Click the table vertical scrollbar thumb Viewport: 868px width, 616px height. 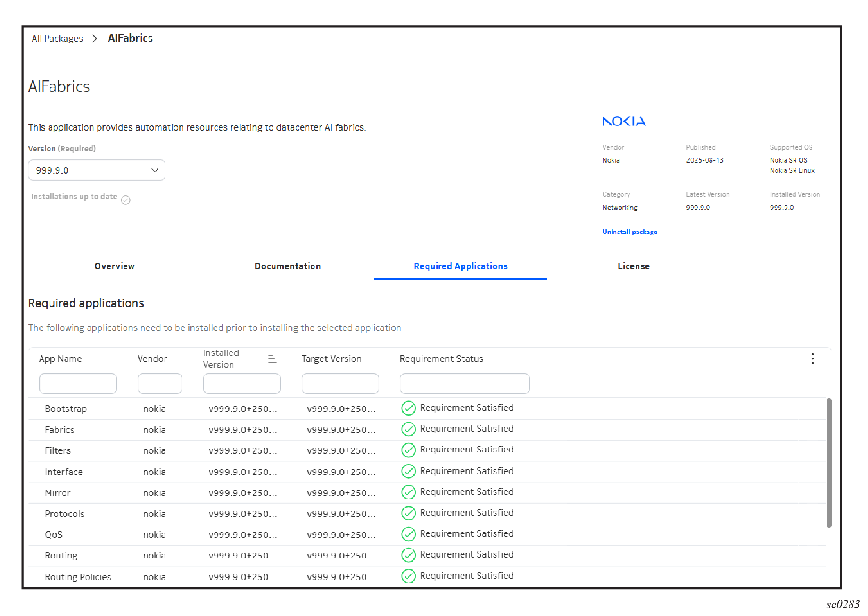pyautogui.click(x=828, y=463)
